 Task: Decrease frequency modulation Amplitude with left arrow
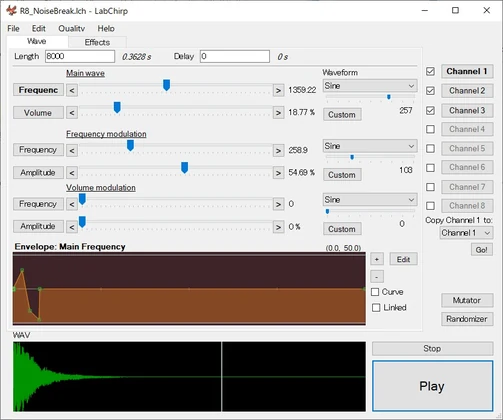tap(72, 173)
